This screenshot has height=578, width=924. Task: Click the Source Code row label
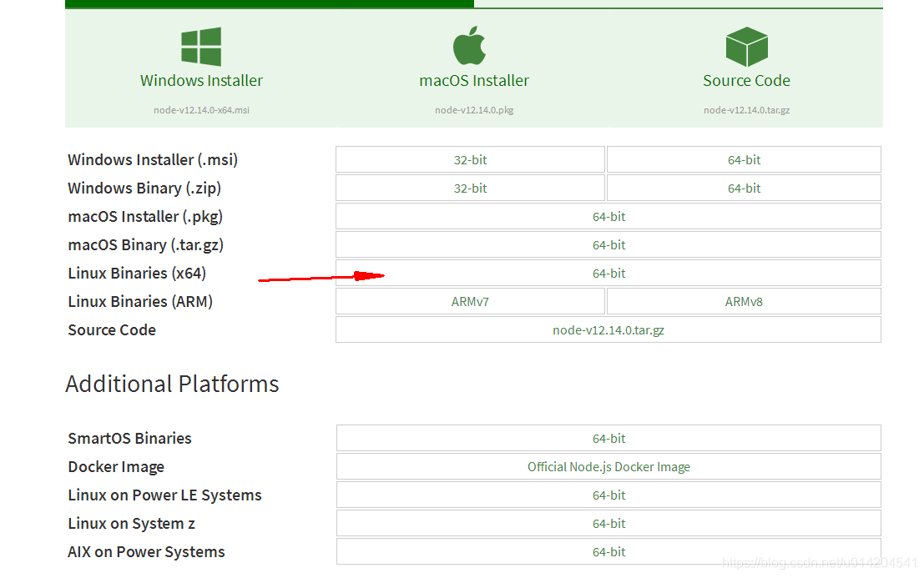click(112, 329)
